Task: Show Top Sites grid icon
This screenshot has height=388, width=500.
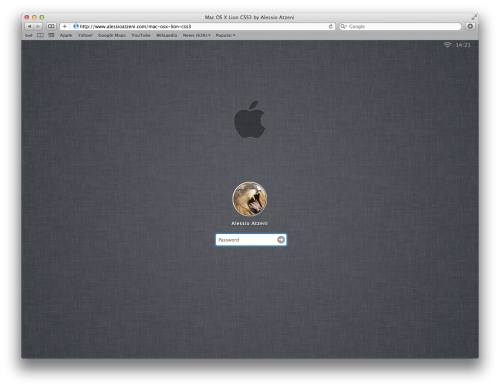Action: coord(51,35)
